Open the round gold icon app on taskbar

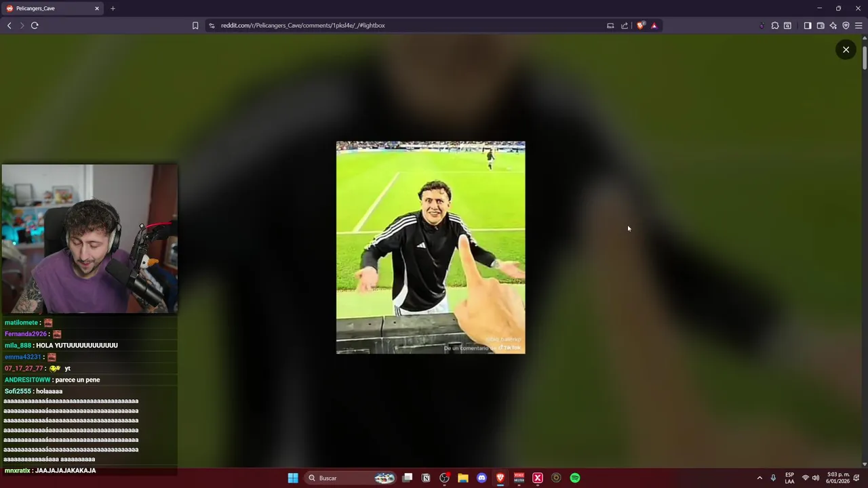click(x=556, y=478)
